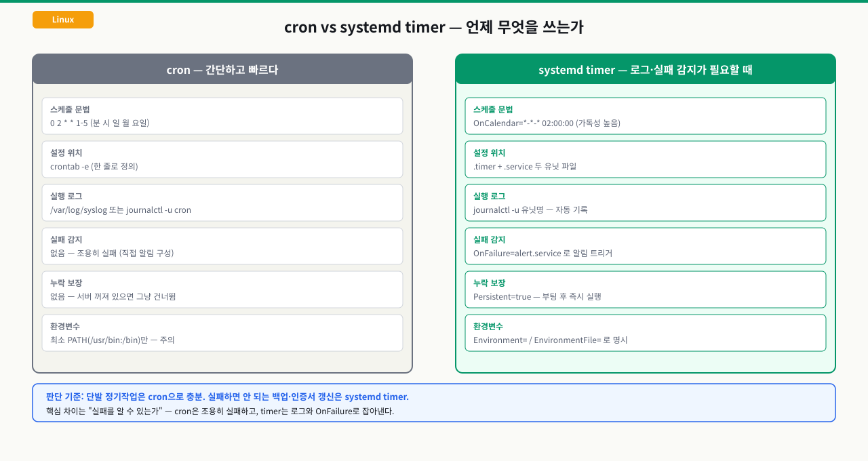The image size is (868, 461).
Task: Click cron schedule text '0 2 * * 1-5'
Action: pyautogui.click(x=69, y=123)
